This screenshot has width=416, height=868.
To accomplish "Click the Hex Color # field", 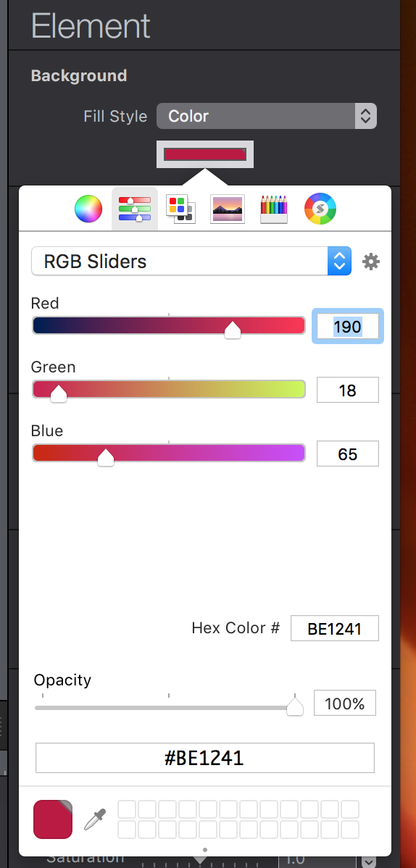I will pos(335,628).
